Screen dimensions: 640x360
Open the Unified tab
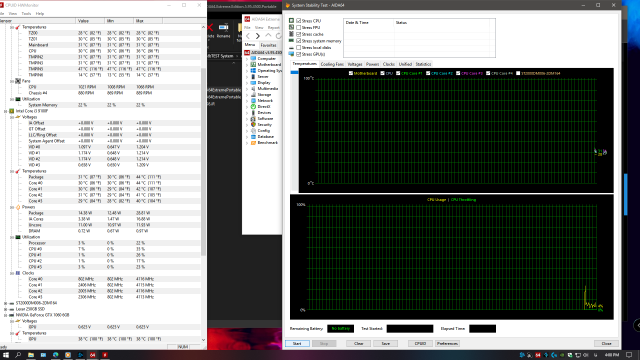click(405, 64)
